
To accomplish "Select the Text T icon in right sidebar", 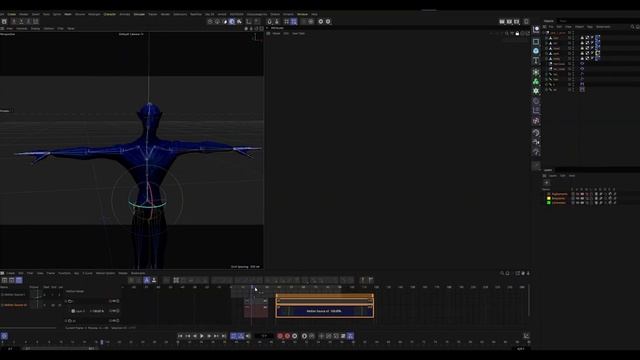I will [x=536, y=61].
